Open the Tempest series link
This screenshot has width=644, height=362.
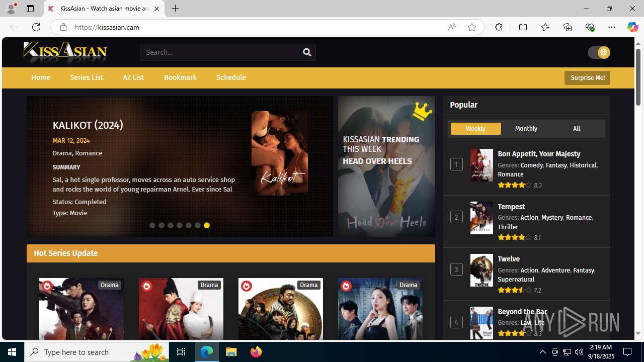coord(511,207)
